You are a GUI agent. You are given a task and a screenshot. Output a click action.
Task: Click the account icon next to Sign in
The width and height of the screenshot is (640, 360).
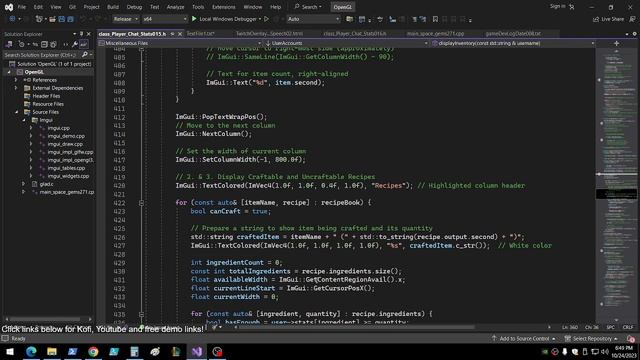572,7
